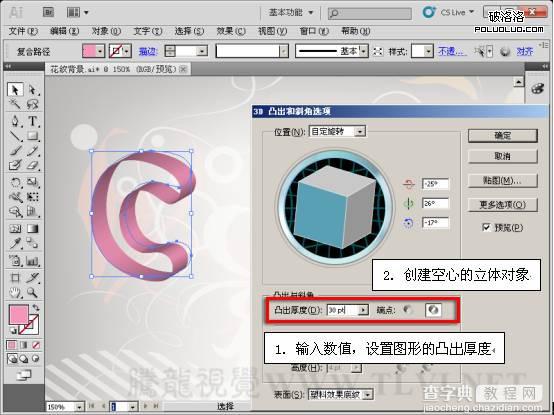Select the Rectangle tool
The image size is (554, 415).
[x=33, y=136]
